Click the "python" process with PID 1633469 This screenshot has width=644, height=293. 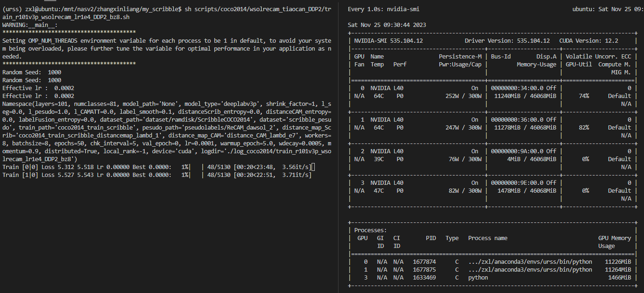click(478, 277)
